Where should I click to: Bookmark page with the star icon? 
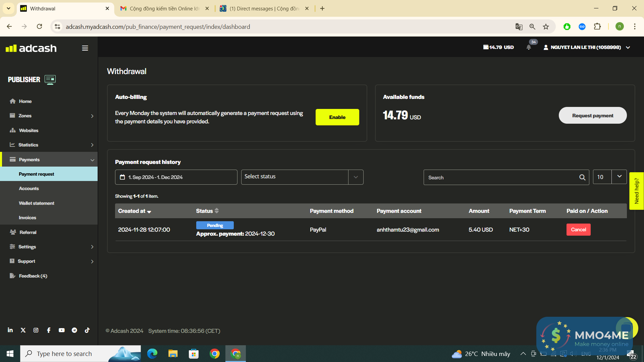pyautogui.click(x=546, y=27)
